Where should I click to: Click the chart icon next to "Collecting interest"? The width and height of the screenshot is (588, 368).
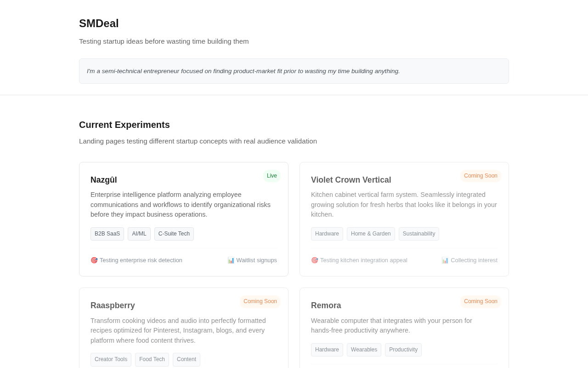pos(445,260)
